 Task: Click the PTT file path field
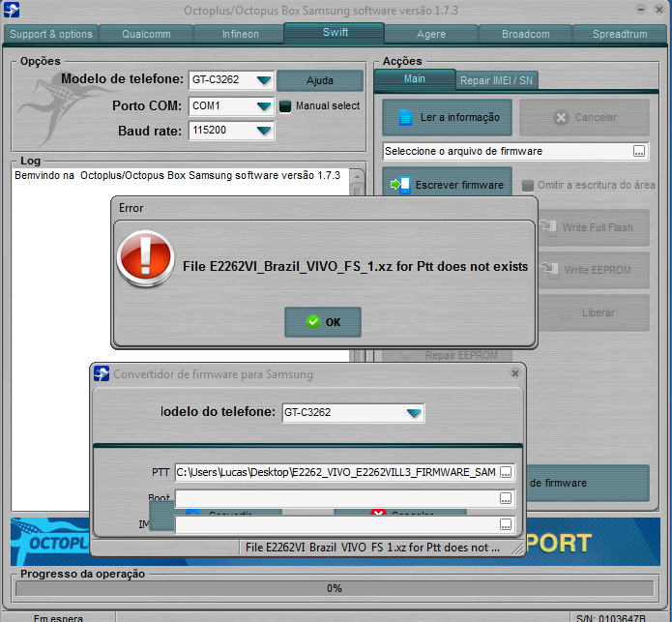pos(336,472)
